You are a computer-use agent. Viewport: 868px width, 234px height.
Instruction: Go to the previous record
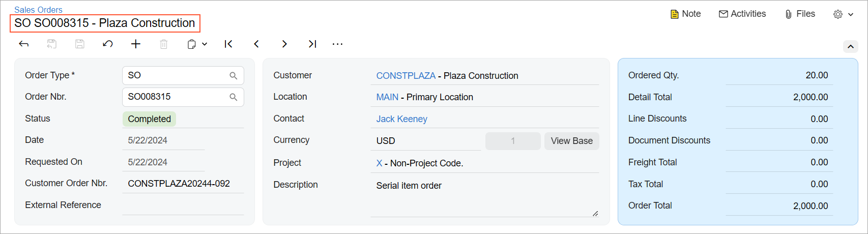click(x=256, y=44)
